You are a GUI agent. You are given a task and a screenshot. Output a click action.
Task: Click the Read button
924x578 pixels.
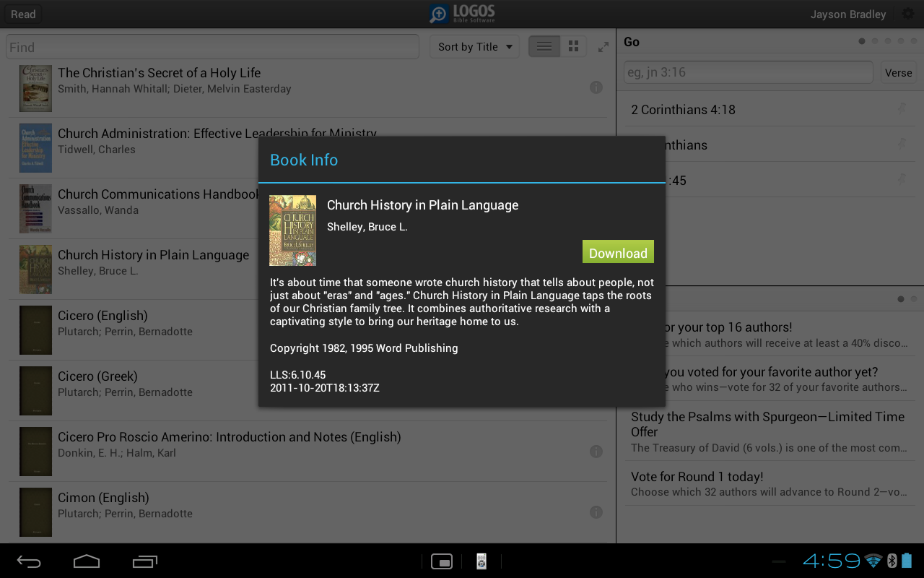click(23, 14)
